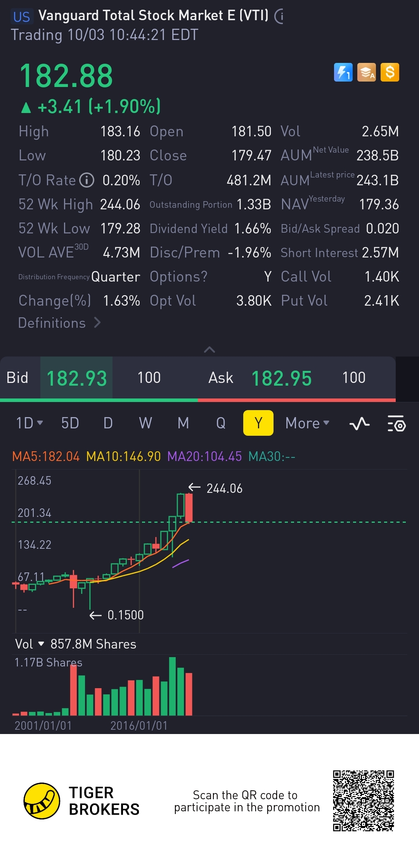Tap the Tiger Brokers logo

point(81,801)
